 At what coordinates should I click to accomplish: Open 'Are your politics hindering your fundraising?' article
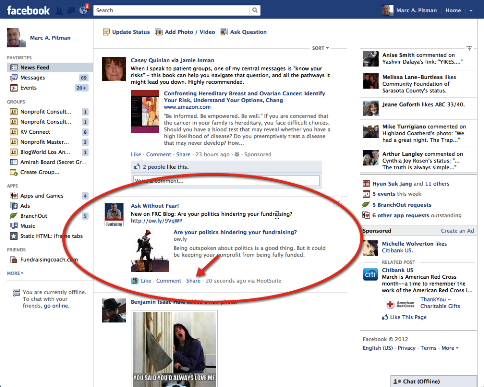click(x=235, y=232)
